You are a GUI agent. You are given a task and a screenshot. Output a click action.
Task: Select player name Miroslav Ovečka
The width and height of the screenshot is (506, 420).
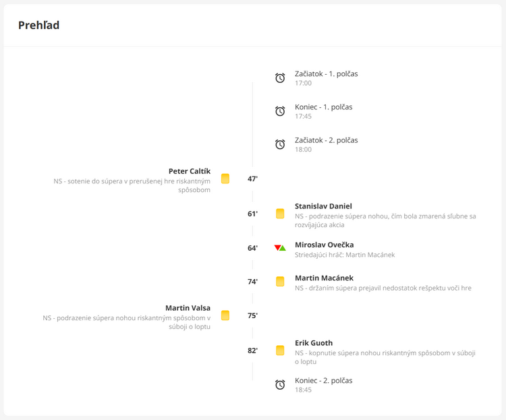pyautogui.click(x=325, y=245)
